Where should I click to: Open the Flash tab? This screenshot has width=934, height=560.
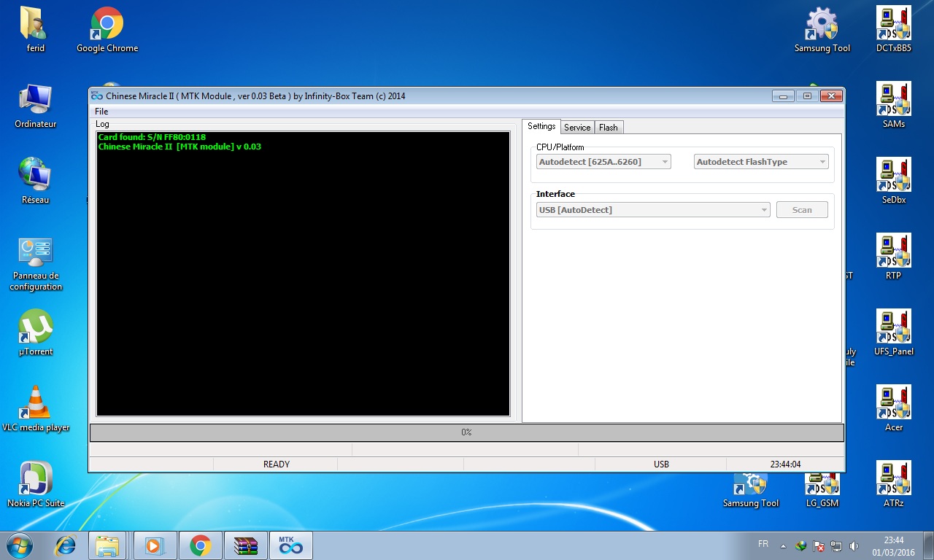tap(609, 128)
